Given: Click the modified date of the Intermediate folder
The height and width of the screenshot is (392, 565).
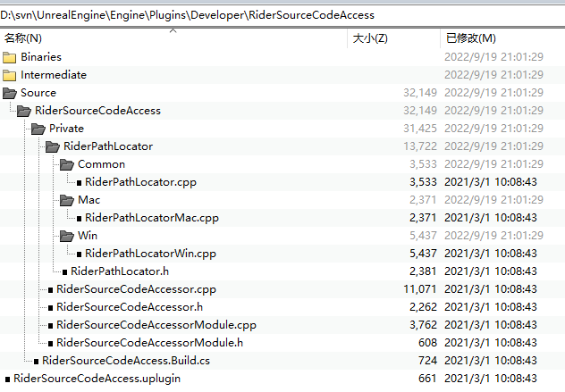Looking at the screenshot, I should pyautogui.click(x=493, y=75).
